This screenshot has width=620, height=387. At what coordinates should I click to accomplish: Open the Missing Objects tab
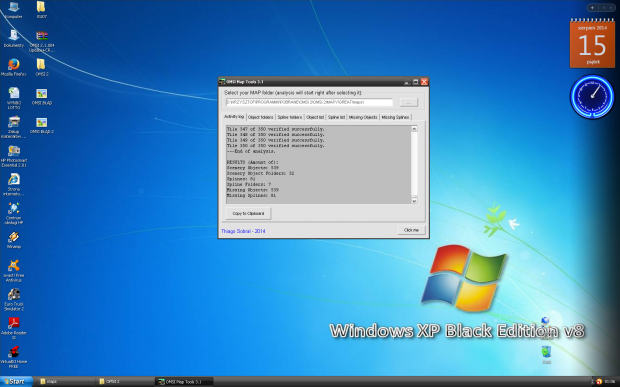click(x=363, y=117)
